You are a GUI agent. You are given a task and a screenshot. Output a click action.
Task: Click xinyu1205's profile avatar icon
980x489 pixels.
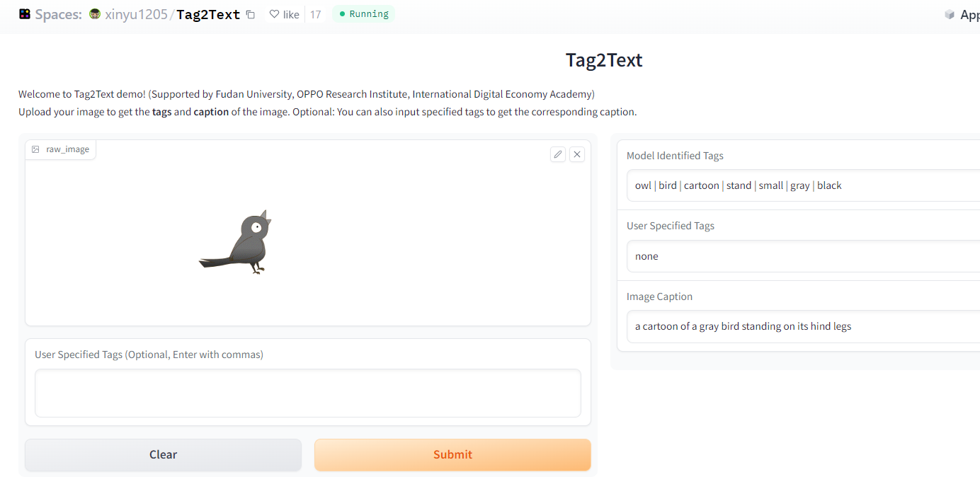[94, 13]
